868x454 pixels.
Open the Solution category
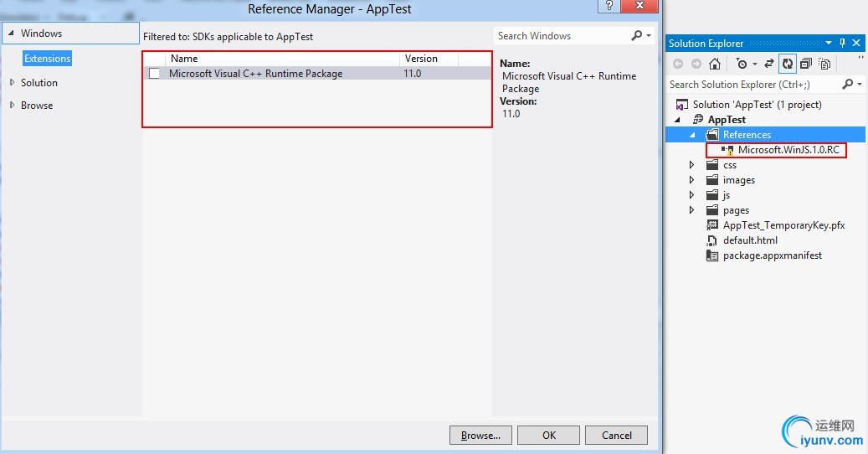point(39,82)
